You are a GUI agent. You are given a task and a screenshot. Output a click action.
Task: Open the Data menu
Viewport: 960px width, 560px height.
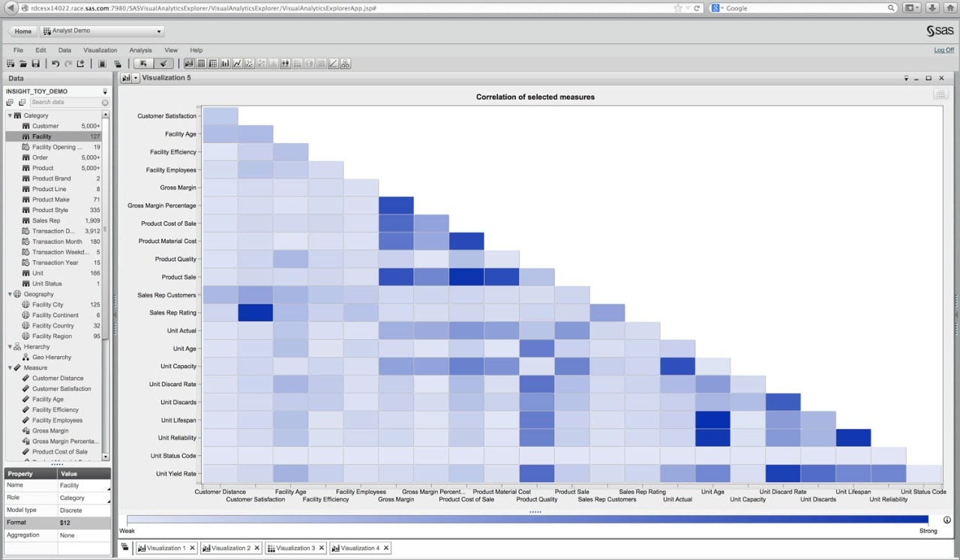[64, 50]
